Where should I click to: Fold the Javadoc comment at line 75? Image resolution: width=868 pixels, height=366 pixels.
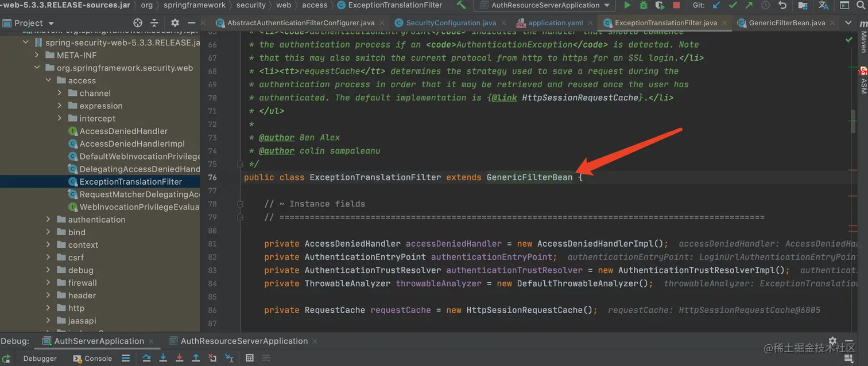[241, 164]
